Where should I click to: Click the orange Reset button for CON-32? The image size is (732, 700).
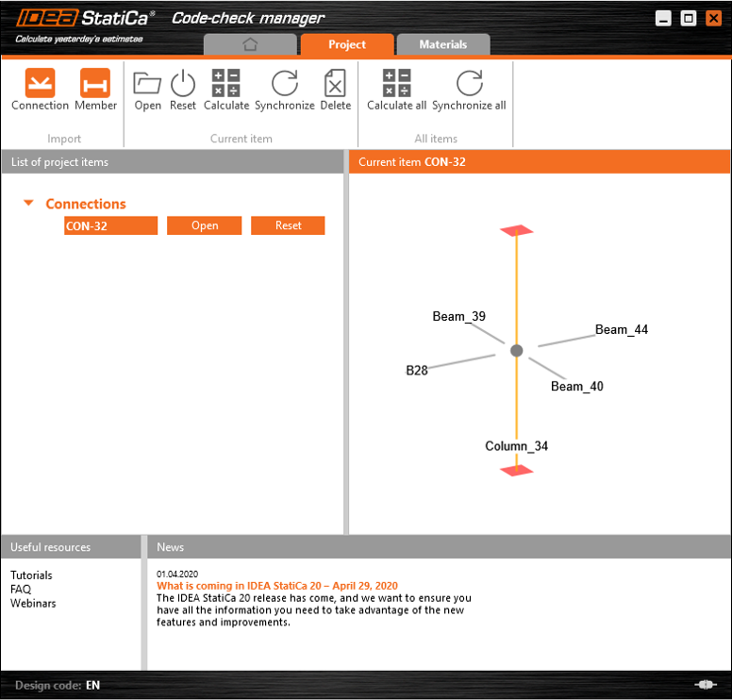pos(288,225)
